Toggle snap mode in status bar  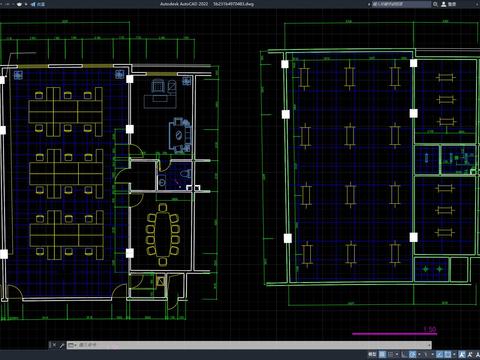coord(391,354)
